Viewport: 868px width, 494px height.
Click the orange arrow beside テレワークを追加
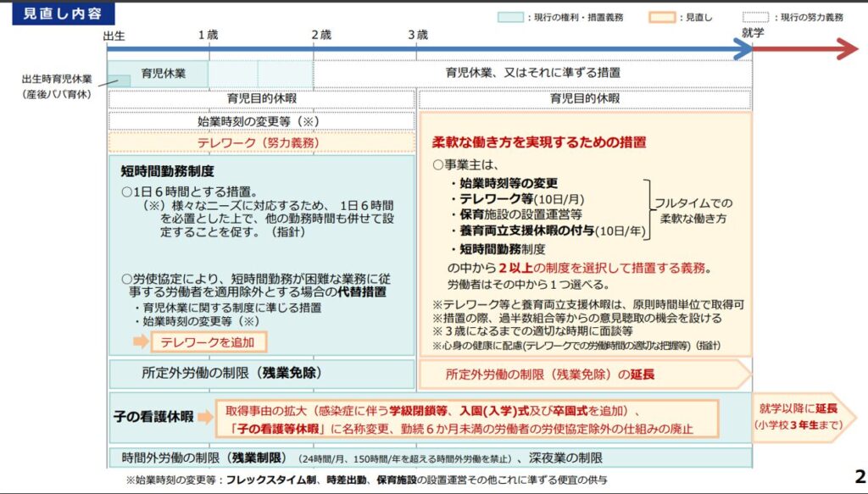(140, 341)
